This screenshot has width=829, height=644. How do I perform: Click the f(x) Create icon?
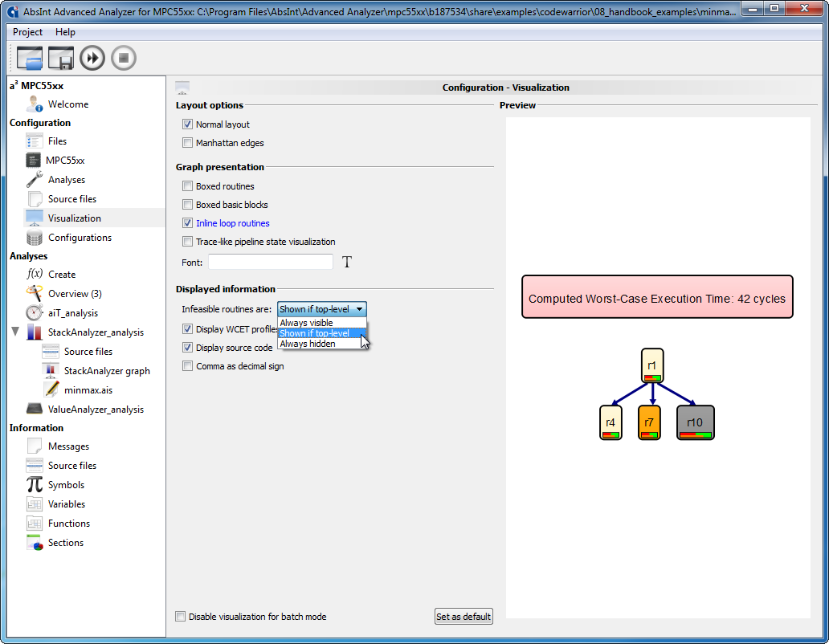tap(35, 274)
